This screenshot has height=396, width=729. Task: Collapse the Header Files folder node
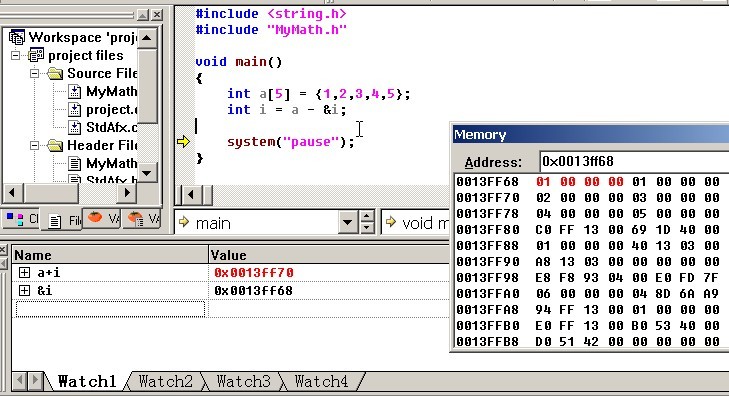tap(34, 145)
